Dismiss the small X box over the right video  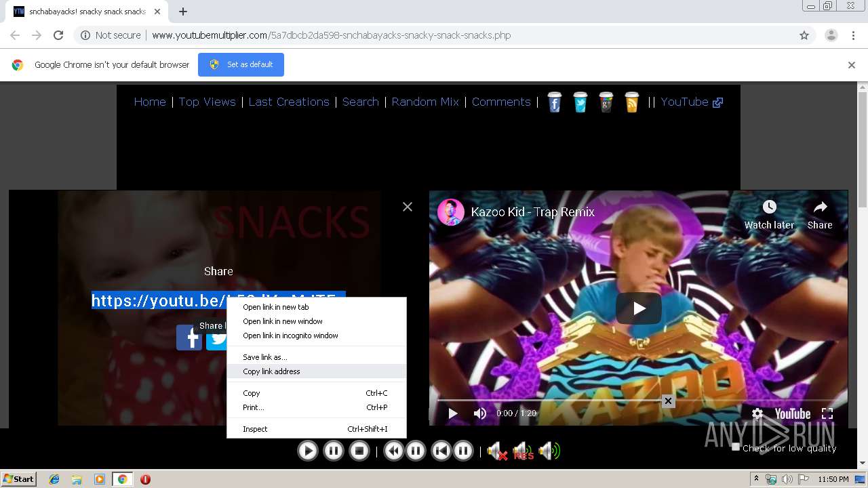coord(668,401)
